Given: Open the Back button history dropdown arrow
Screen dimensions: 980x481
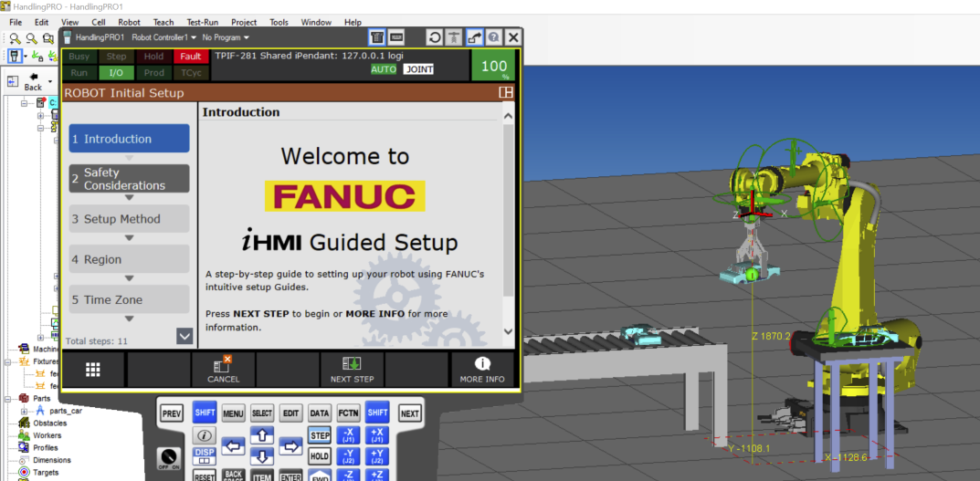Looking at the screenshot, I should 49,81.
